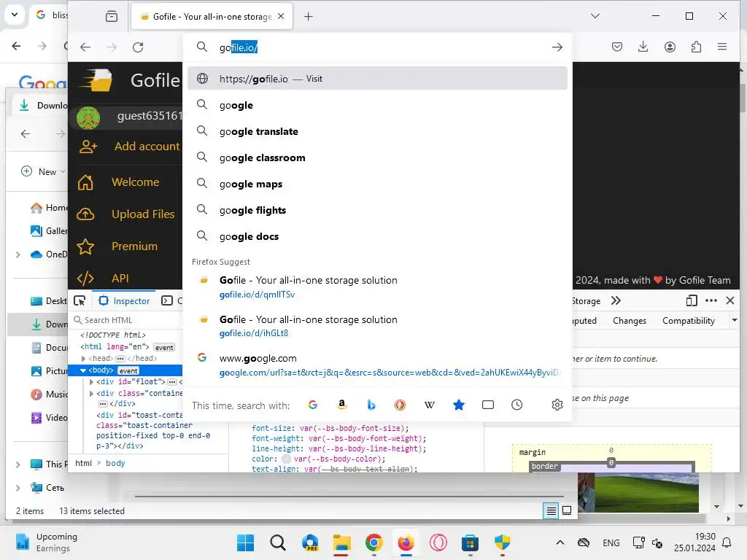Expand This PC in File Explorer
This screenshot has height=560, width=747.
[x=18, y=464]
